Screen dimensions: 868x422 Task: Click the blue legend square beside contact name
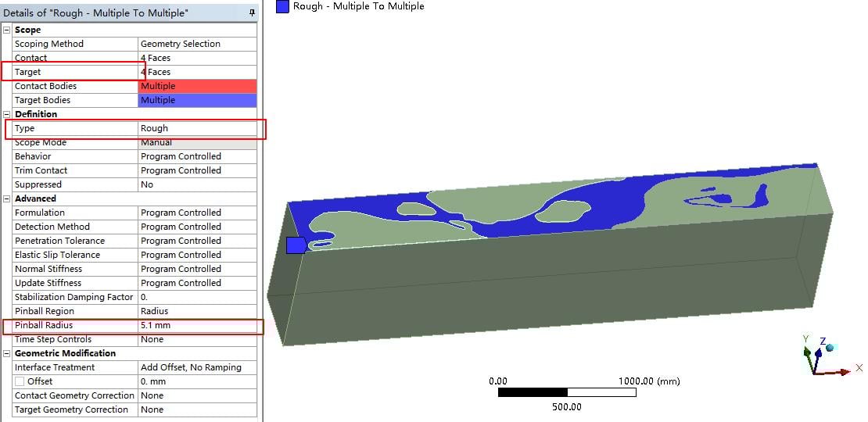click(x=282, y=6)
